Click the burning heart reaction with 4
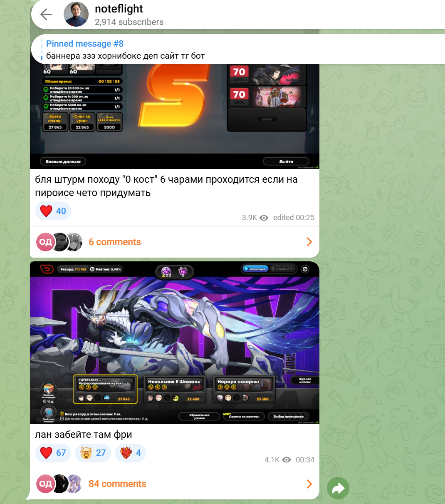The width and height of the screenshot is (445, 504). [130, 453]
